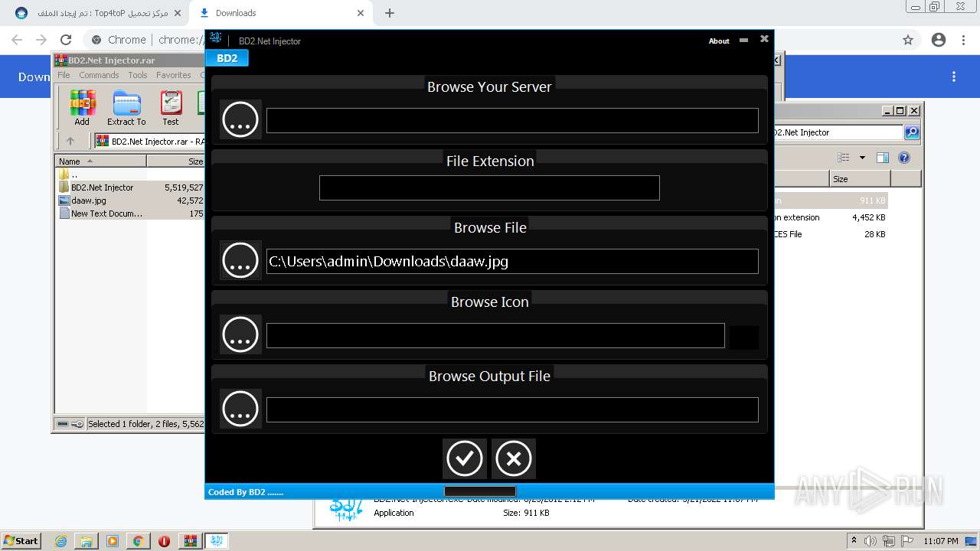Open the Windows Start menu
The width and height of the screenshot is (980, 551).
(21, 540)
